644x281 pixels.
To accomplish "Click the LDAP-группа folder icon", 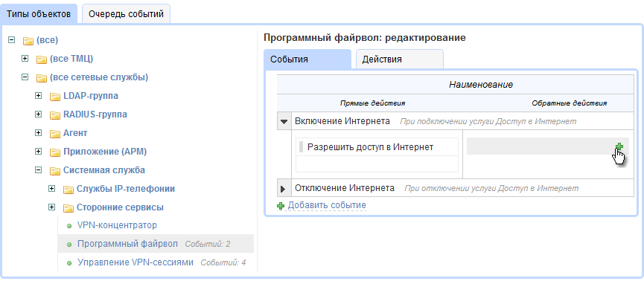I will (x=55, y=97).
